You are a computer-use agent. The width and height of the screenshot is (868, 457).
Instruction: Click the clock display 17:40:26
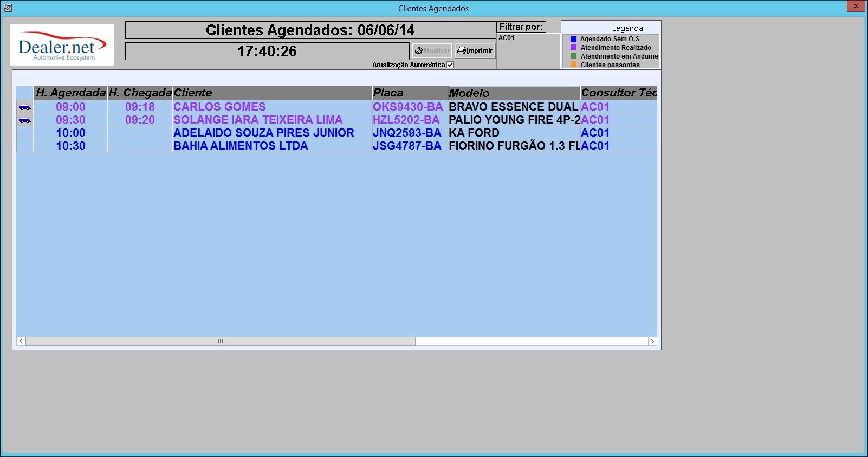tap(267, 52)
